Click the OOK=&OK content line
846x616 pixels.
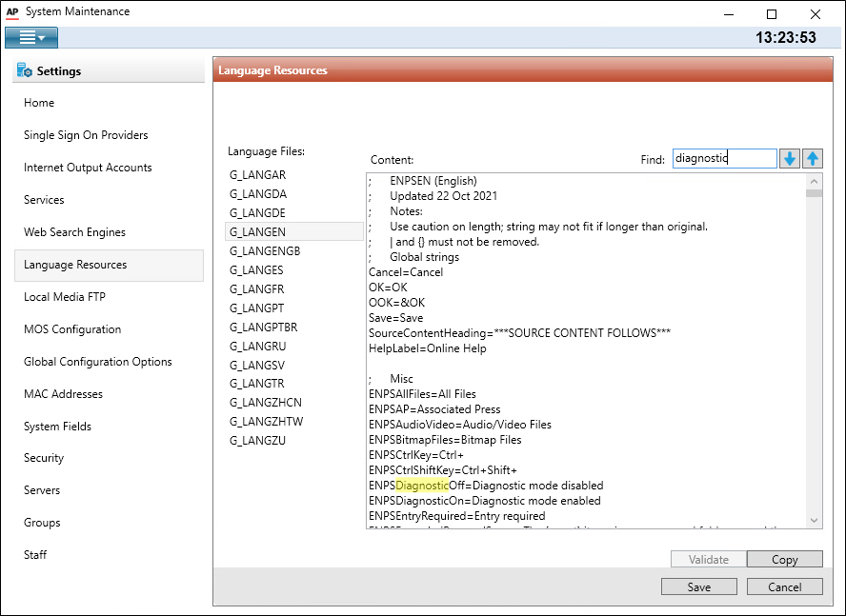click(396, 303)
